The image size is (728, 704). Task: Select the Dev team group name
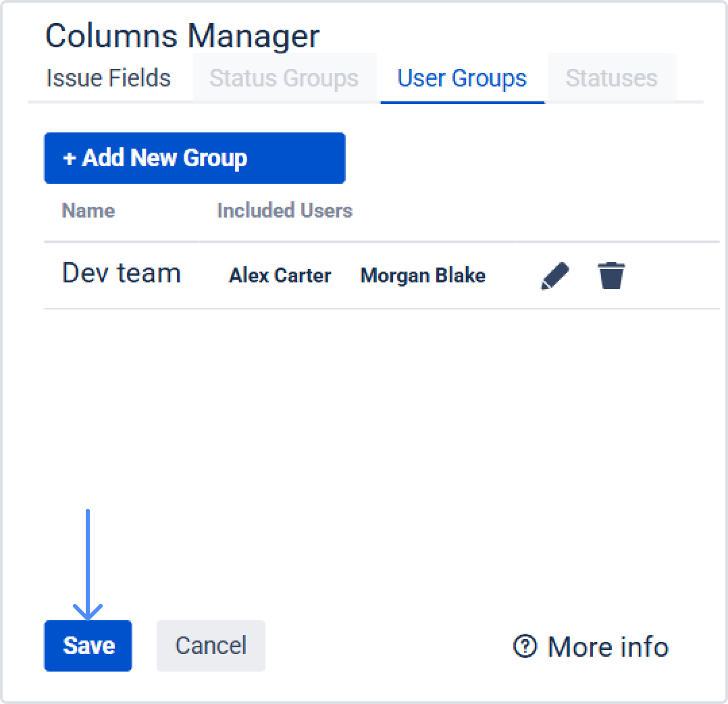[122, 274]
